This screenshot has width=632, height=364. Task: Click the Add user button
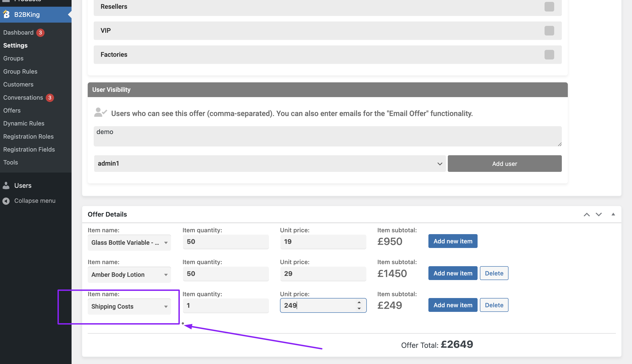(505, 164)
